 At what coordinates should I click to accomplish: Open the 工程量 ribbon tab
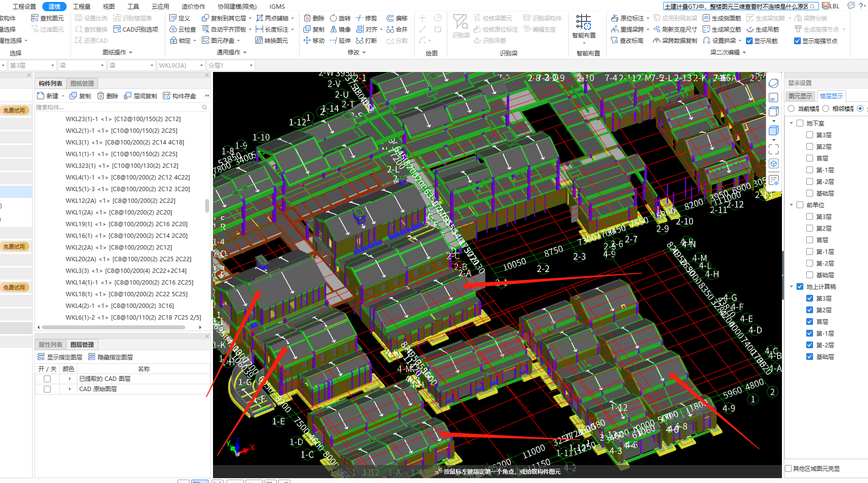click(x=82, y=6)
